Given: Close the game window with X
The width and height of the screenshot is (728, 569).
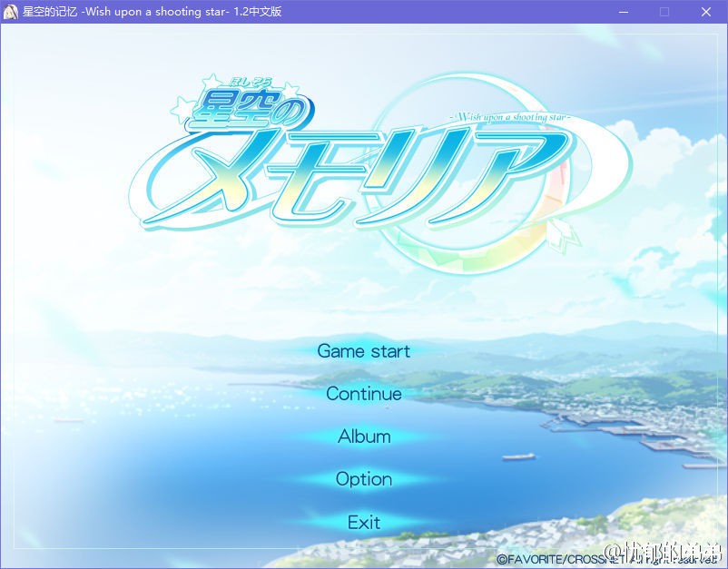Looking at the screenshot, I should tap(705, 12).
